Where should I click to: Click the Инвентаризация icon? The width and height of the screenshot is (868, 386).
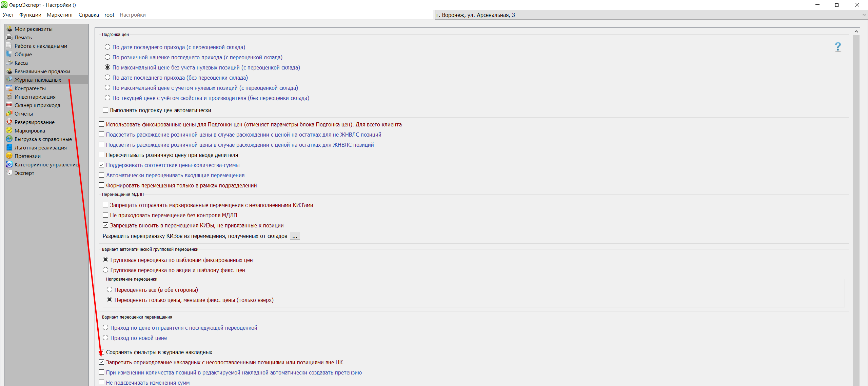(9, 97)
